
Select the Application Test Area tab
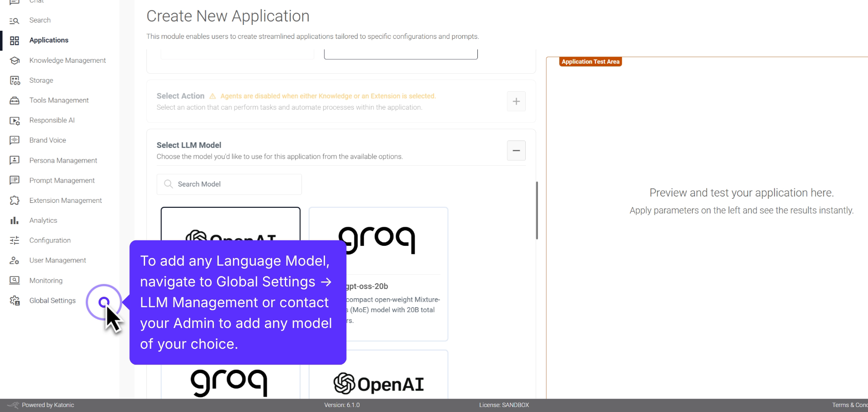click(x=590, y=61)
